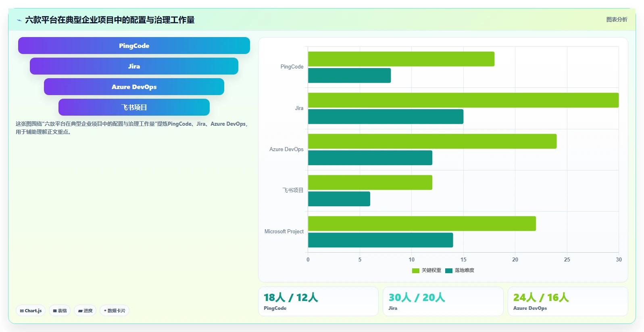644x332 pixels.
Task: Click the 30 tick on the horizontal axis
Action: tap(619, 259)
